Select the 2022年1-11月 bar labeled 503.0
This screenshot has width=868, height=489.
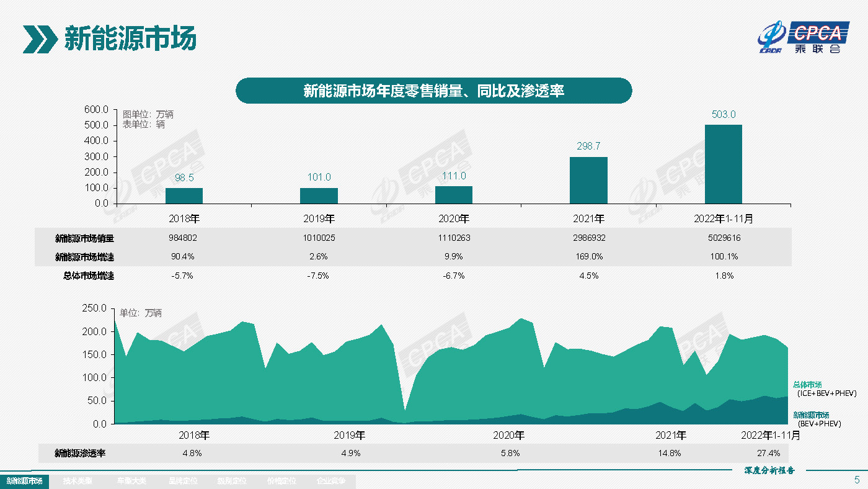point(724,164)
